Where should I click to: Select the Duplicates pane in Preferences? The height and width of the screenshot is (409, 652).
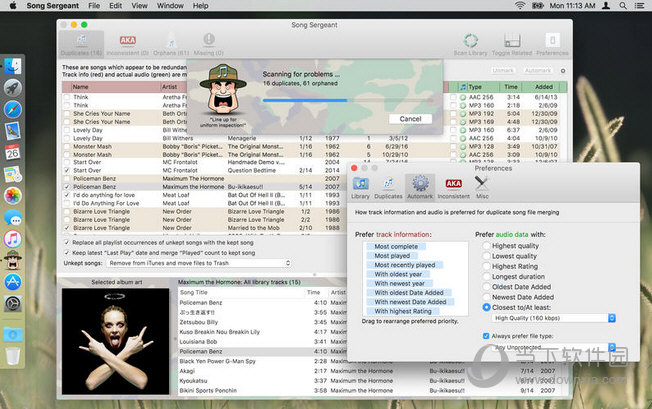click(388, 188)
